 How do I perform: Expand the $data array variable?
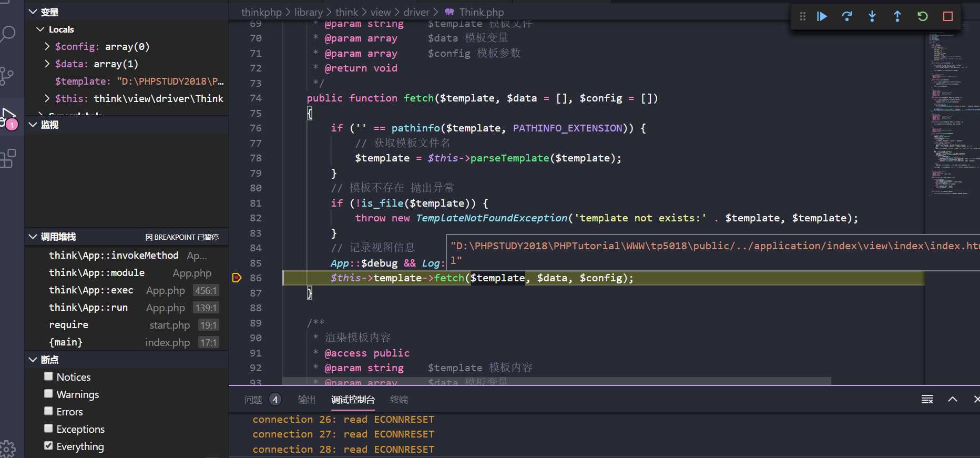pyautogui.click(x=47, y=64)
